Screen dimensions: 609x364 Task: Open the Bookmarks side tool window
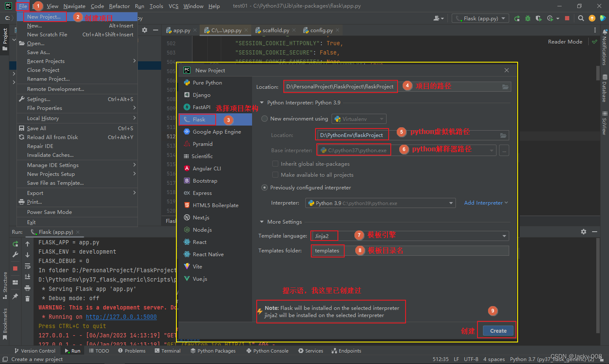tap(5, 324)
